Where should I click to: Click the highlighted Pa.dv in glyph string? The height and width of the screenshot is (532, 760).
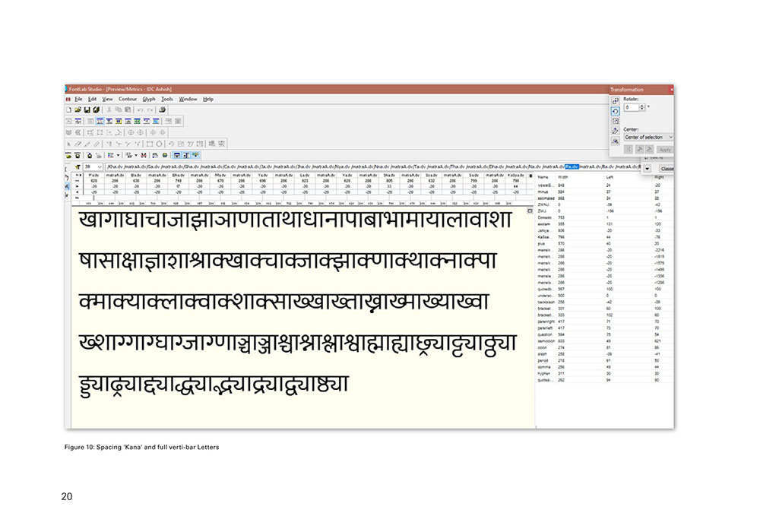pyautogui.click(x=572, y=166)
